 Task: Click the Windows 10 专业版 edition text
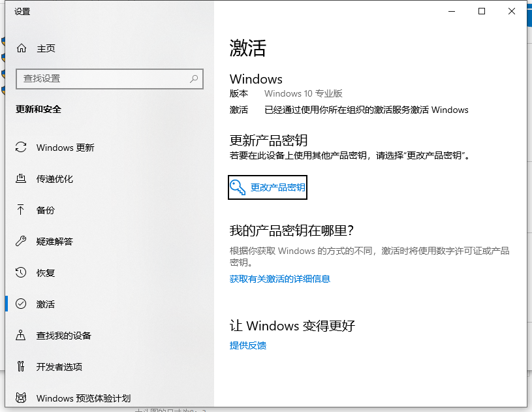[x=304, y=93]
